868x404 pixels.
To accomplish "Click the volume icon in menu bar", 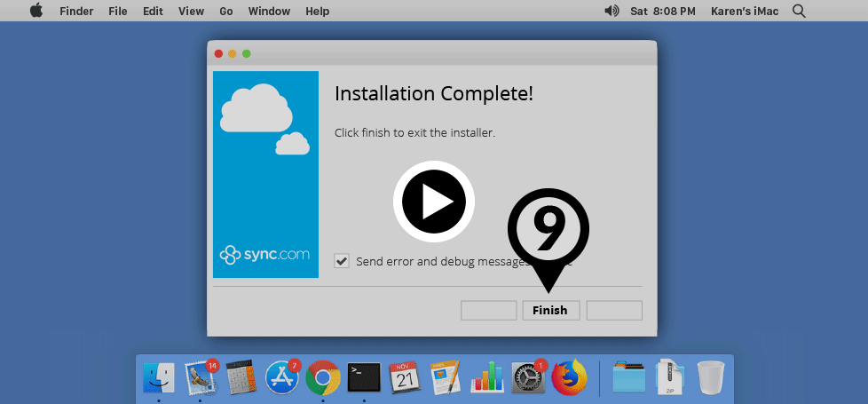I will tap(612, 12).
